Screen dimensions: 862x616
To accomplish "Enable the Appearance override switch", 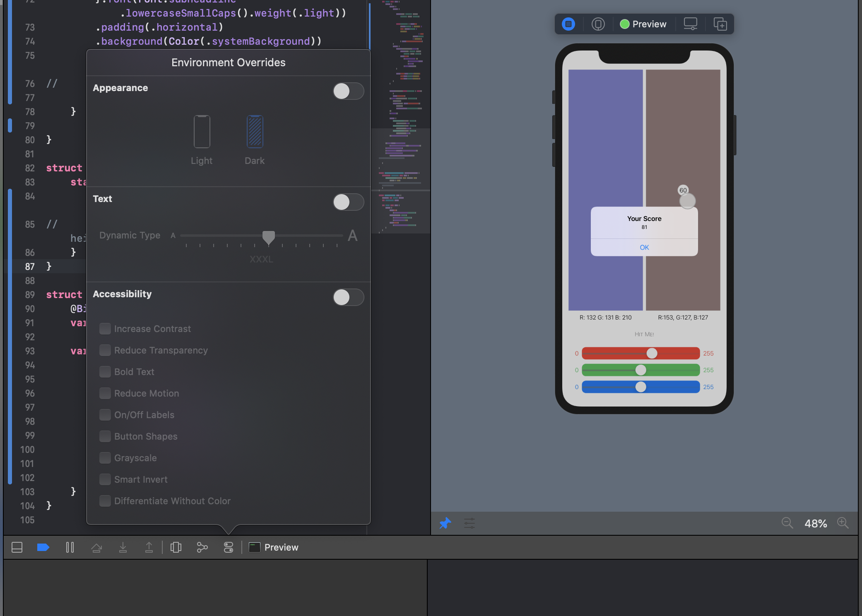I will (x=348, y=91).
